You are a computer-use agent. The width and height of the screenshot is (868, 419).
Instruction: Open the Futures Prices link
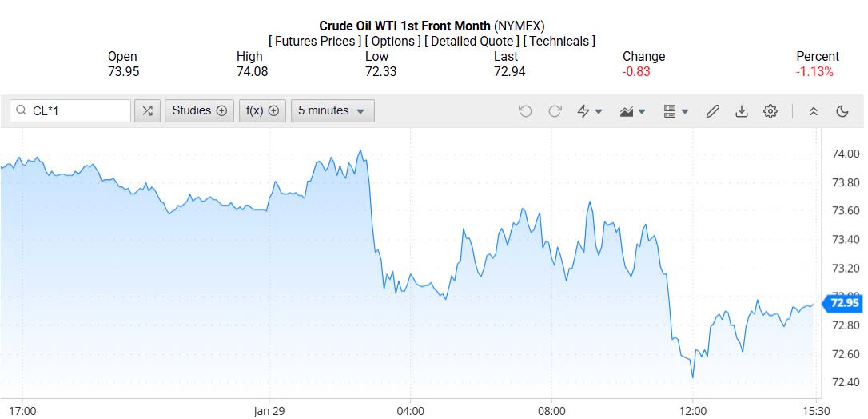click(x=317, y=42)
